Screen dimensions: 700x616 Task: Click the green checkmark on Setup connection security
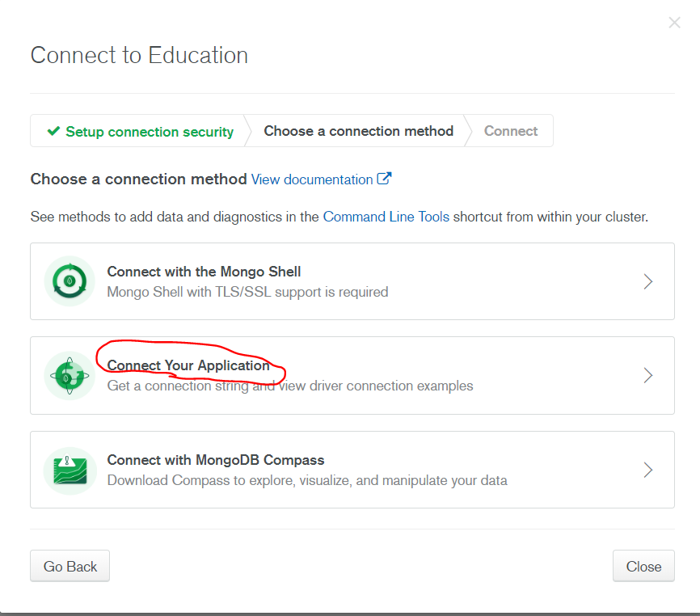pyautogui.click(x=53, y=131)
